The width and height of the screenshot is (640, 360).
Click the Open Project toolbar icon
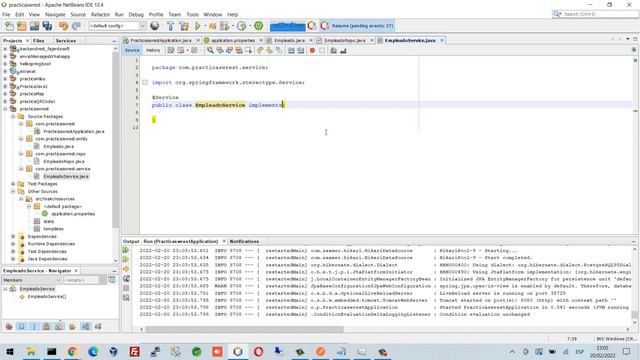click(34, 26)
